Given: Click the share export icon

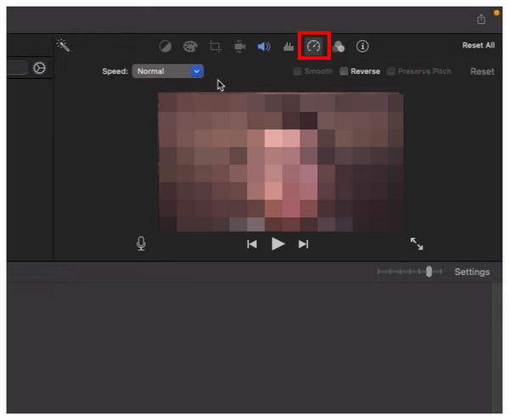Looking at the screenshot, I should click(481, 20).
